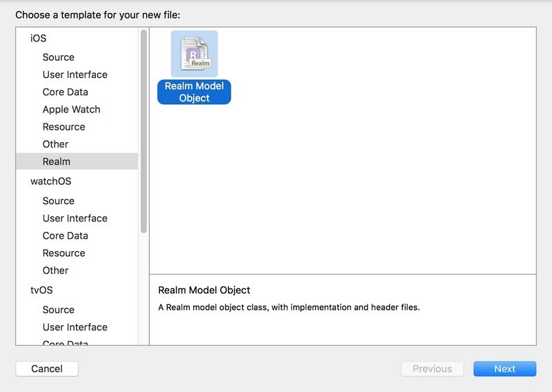The image size is (552, 392).
Task: Select User Interface under tvOS
Action: [75, 327]
